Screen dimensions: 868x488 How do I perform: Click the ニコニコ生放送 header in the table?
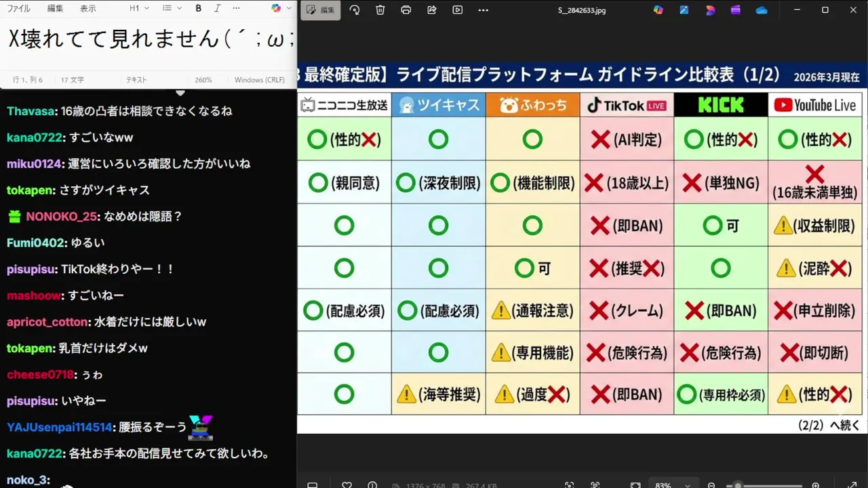[344, 105]
